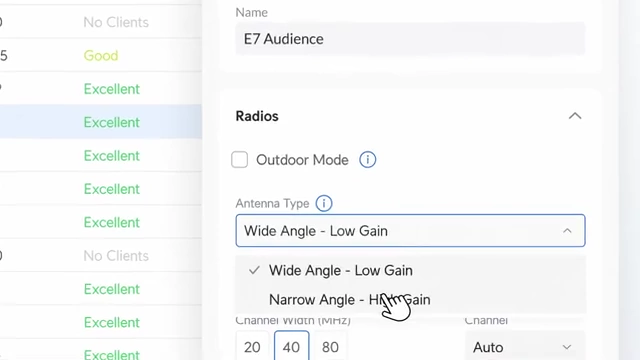
Task: Set channel width to 20 MHz
Action: click(252, 347)
